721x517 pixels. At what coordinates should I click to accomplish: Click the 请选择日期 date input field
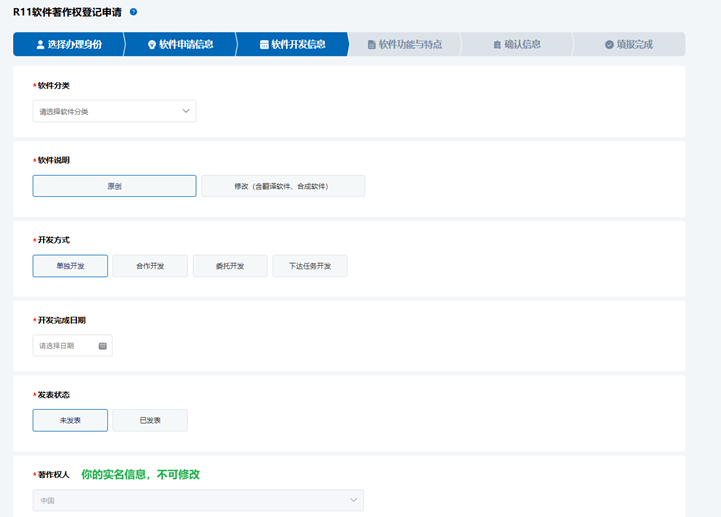(x=73, y=345)
